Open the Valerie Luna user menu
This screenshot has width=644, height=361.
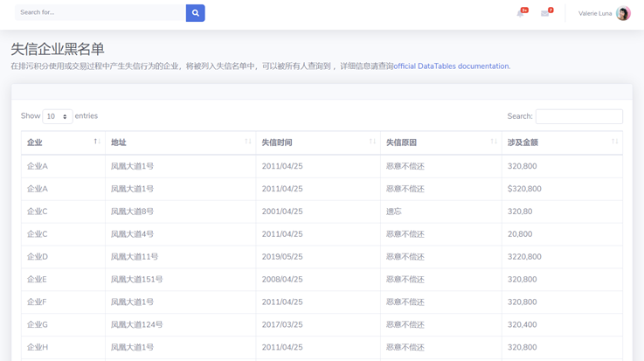coord(604,13)
